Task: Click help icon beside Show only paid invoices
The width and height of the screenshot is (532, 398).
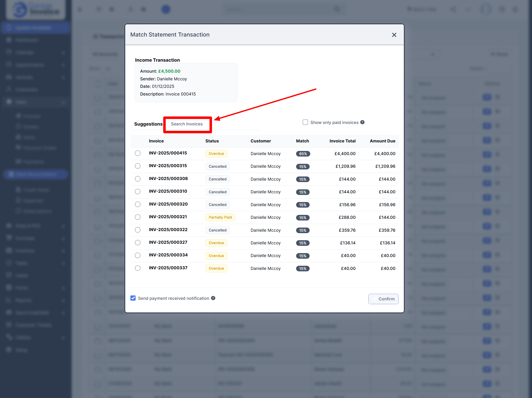Action: [362, 122]
